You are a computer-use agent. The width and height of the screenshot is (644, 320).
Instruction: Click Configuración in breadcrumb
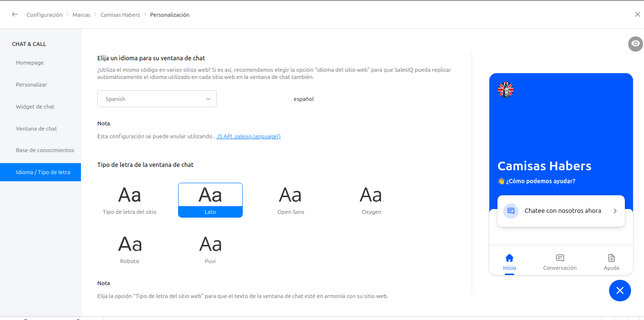[45, 15]
